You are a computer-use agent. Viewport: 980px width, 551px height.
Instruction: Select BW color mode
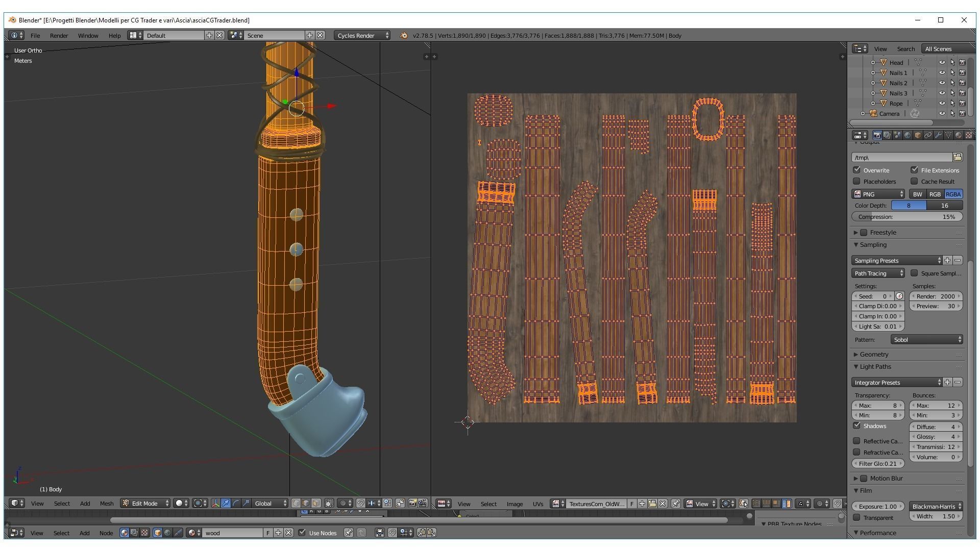[917, 194]
